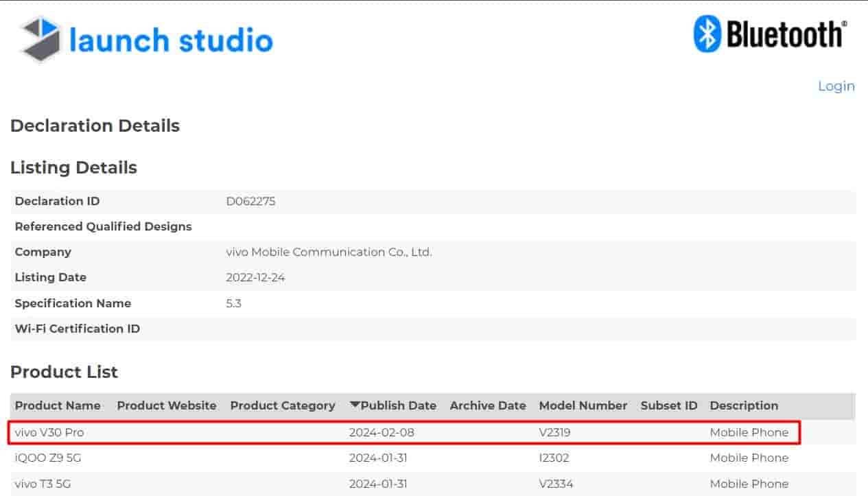Click model number I2302

[554, 458]
